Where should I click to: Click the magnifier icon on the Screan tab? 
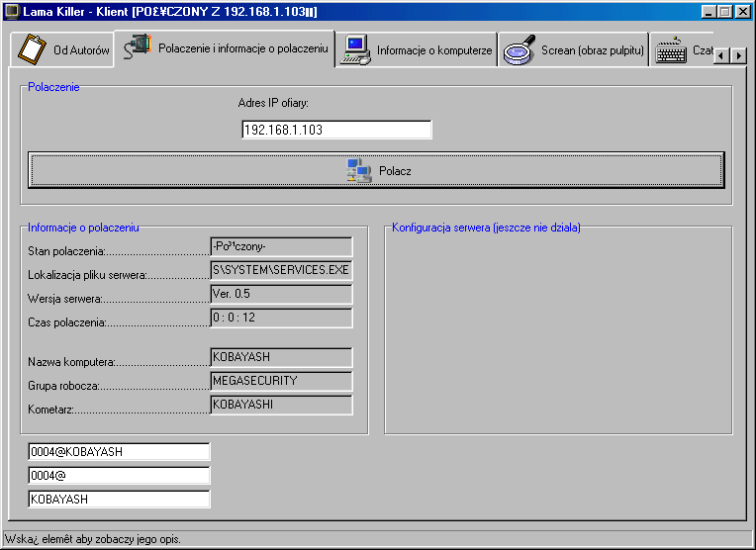point(519,49)
